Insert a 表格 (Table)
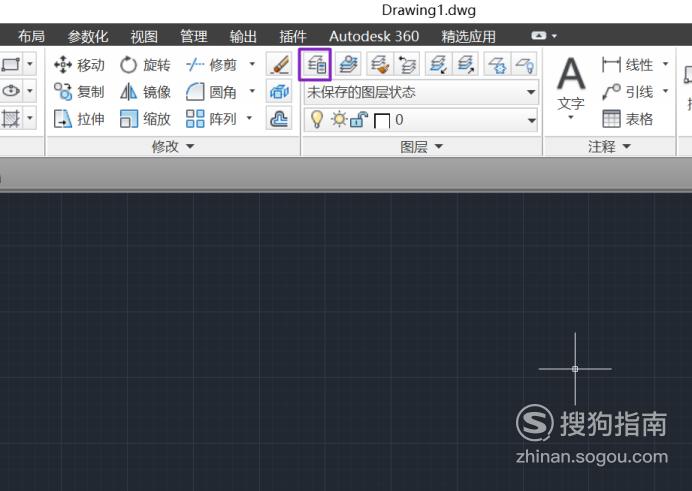692x491 pixels. coord(627,119)
